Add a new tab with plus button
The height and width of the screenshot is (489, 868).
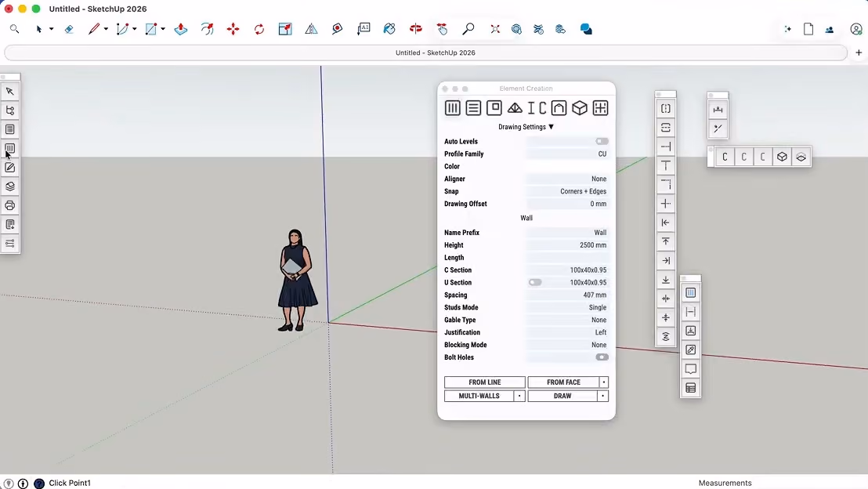859,53
